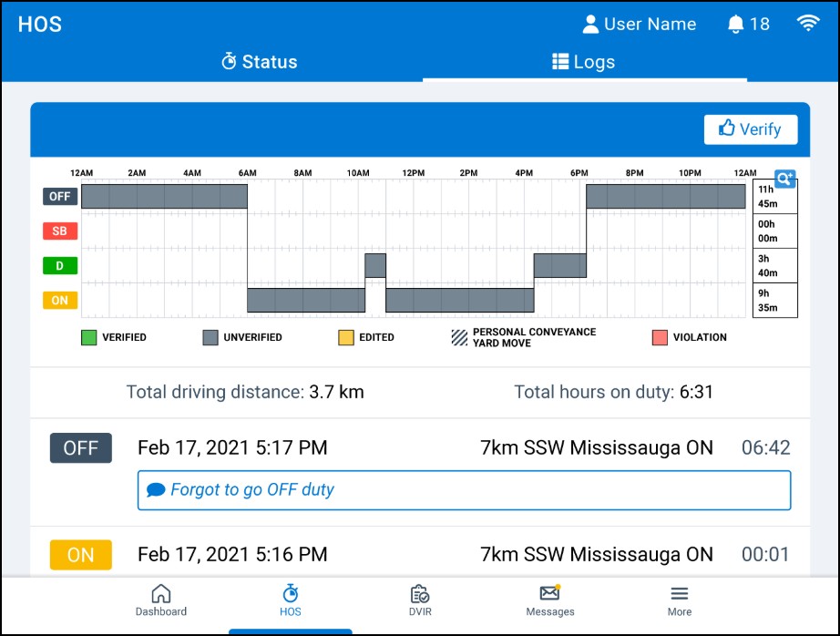Click the User Name label
Image resolution: width=840 pixels, height=636 pixels.
(x=650, y=24)
